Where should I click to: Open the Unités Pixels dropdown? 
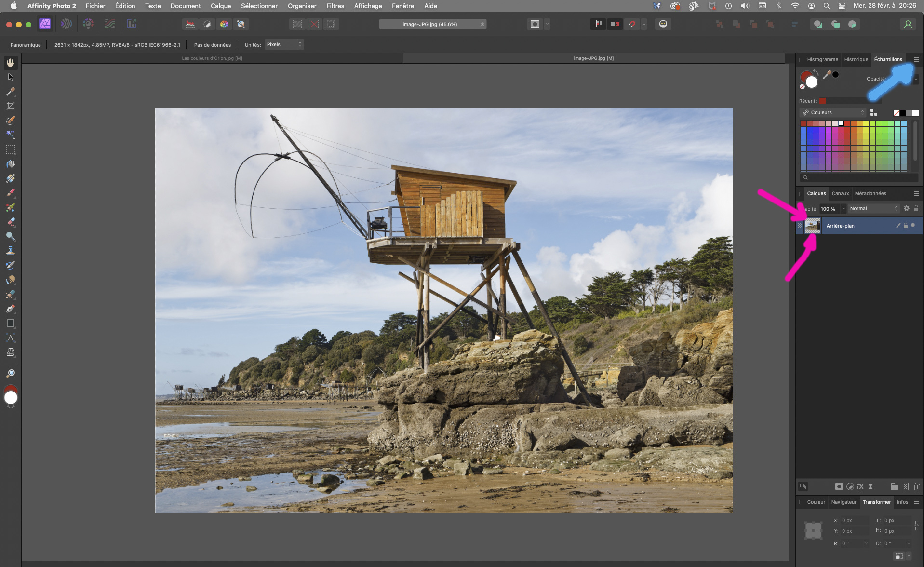pyautogui.click(x=284, y=44)
